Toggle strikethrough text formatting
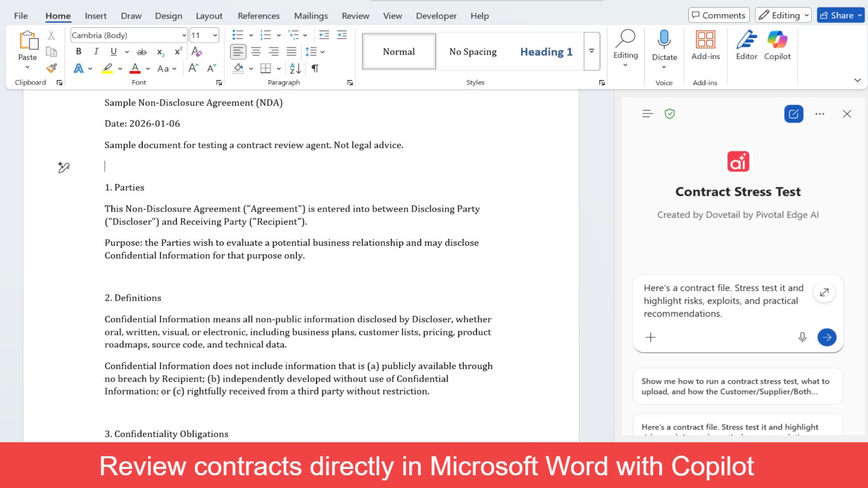The height and width of the screenshot is (488, 868). [x=142, y=52]
